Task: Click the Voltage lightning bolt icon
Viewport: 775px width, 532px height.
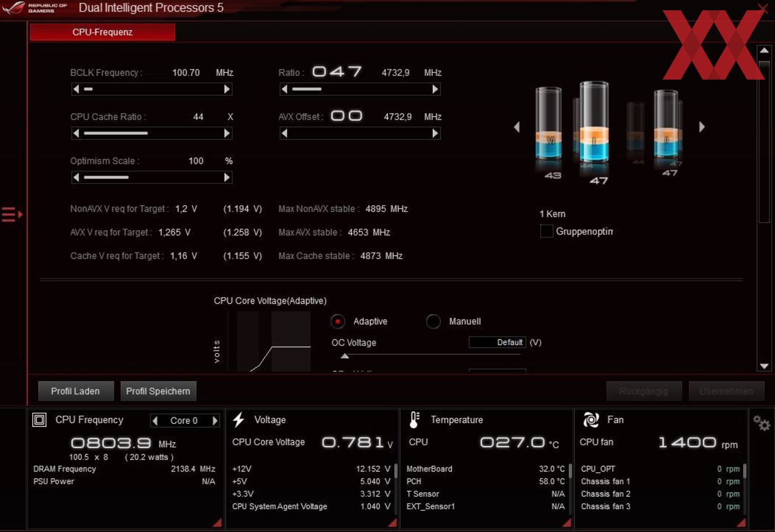Action: pyautogui.click(x=239, y=420)
